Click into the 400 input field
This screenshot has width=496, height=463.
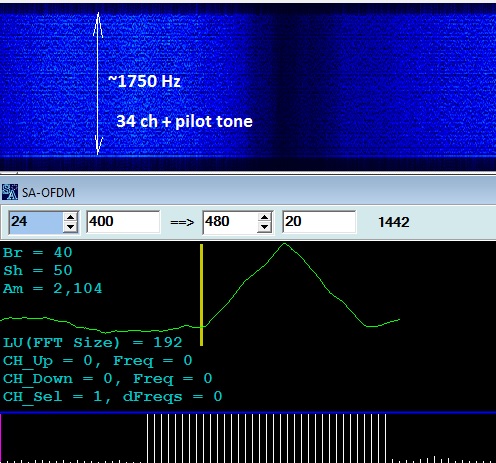[x=123, y=222]
